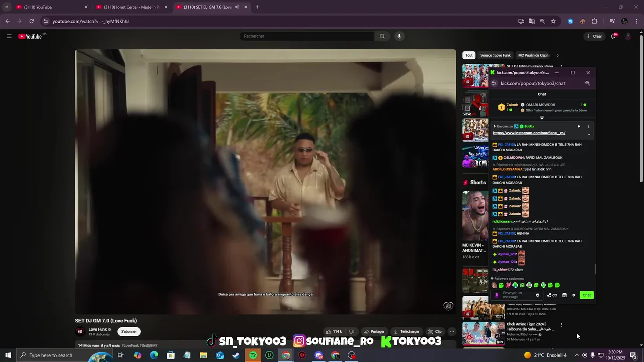Click the Kick chat scrollbar

tap(595, 269)
